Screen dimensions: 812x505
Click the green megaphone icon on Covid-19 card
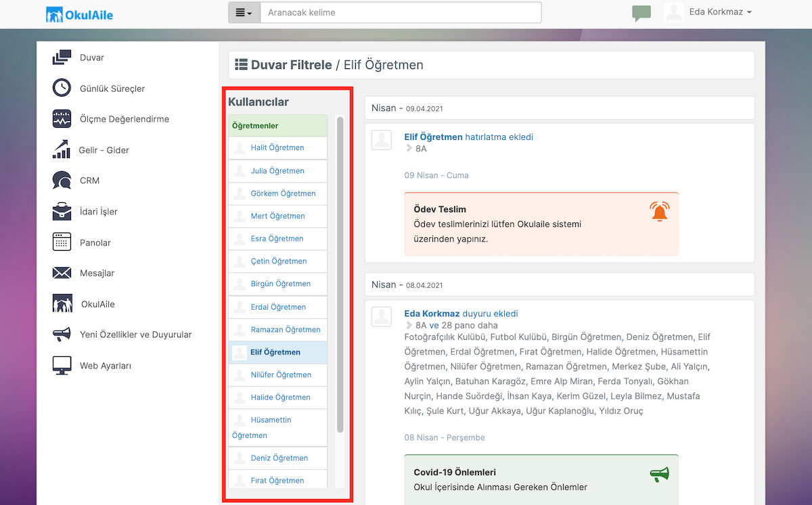660,475
